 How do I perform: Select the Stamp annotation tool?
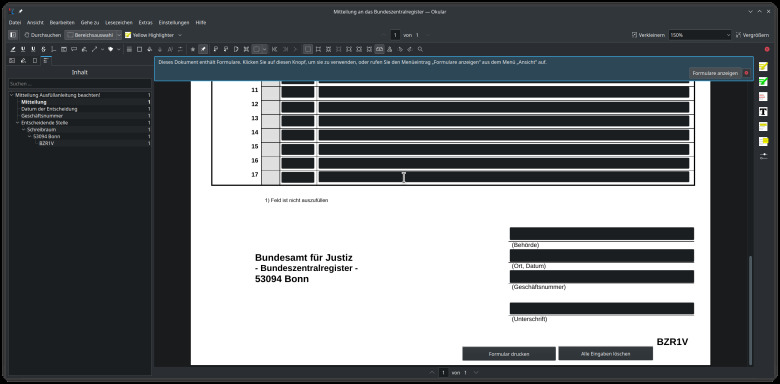point(110,49)
